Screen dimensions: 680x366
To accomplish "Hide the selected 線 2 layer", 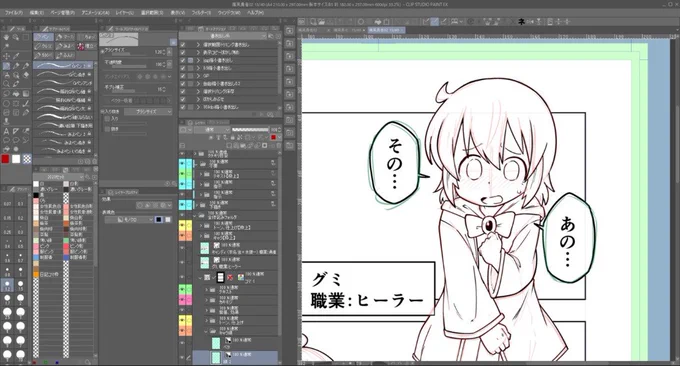I will 182,358.
